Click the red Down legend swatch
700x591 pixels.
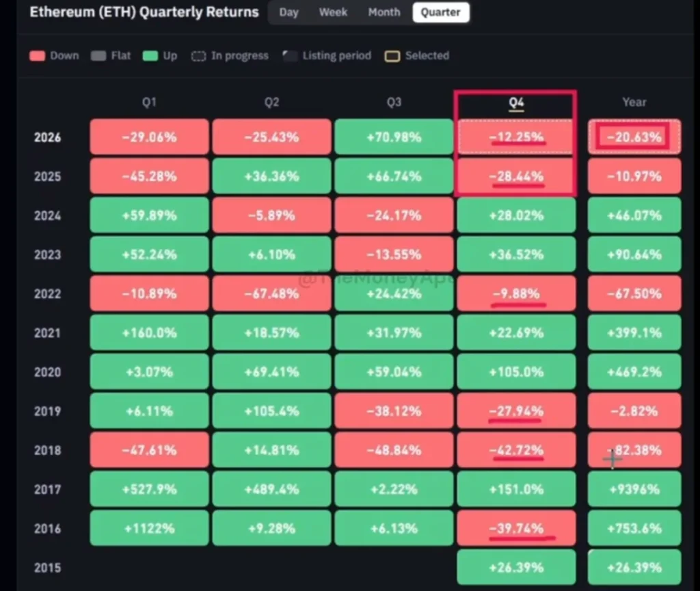(37, 56)
